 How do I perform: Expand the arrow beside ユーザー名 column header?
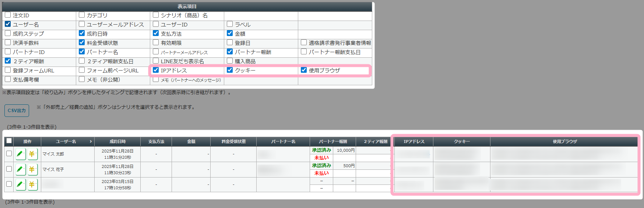pos(91,141)
